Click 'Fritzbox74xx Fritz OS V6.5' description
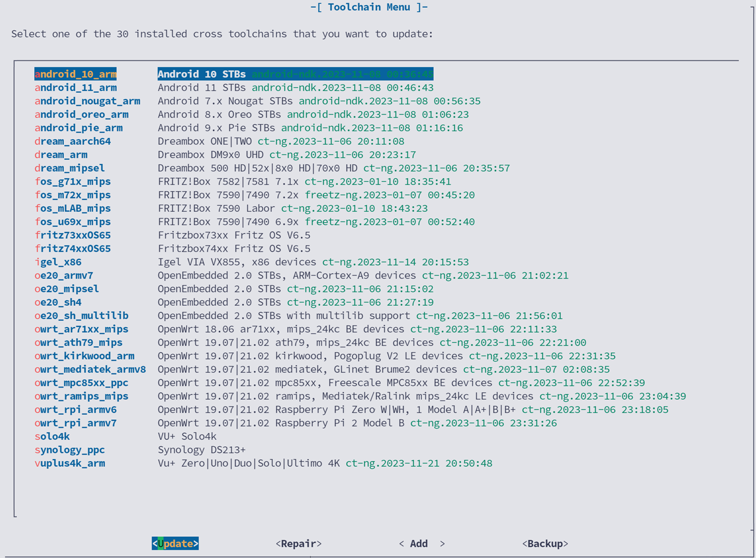The height and width of the screenshot is (558, 756). (x=234, y=248)
